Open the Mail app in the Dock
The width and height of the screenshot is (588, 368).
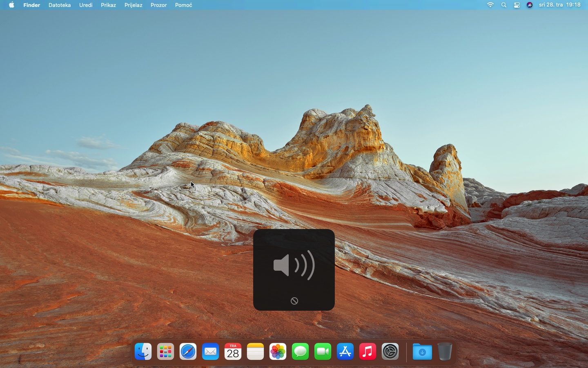[x=211, y=352]
